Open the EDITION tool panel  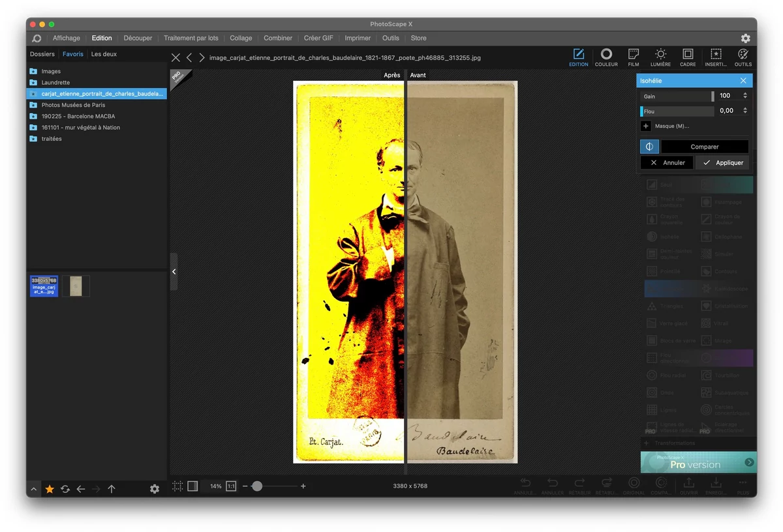pos(579,57)
